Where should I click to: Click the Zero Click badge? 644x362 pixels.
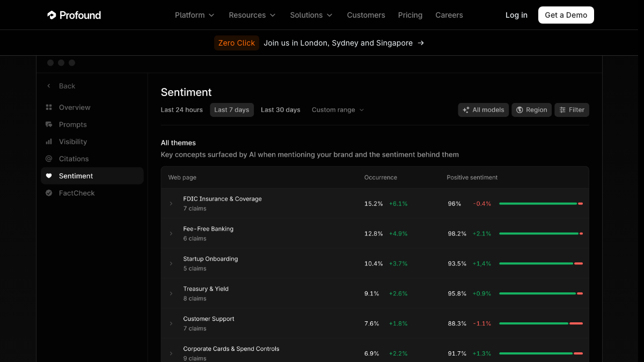237,43
